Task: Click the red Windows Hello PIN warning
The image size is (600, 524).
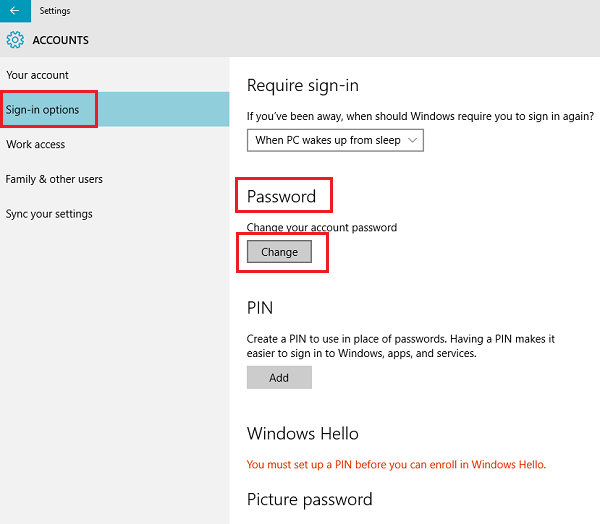Action: pos(396,464)
